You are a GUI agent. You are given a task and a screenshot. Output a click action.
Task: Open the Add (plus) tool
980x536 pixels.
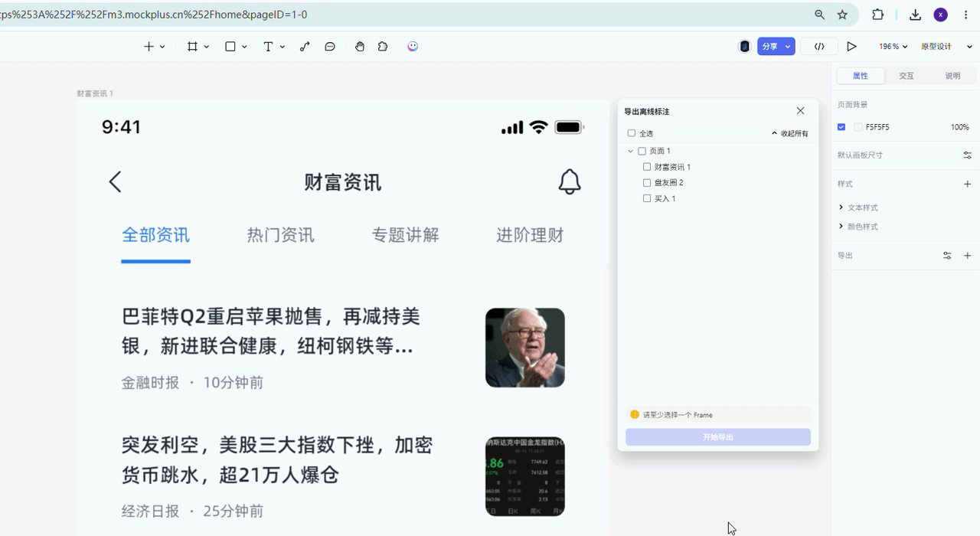(149, 47)
